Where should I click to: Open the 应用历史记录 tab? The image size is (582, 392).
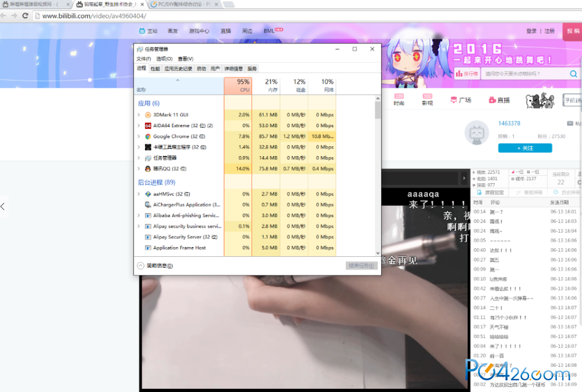[178, 69]
